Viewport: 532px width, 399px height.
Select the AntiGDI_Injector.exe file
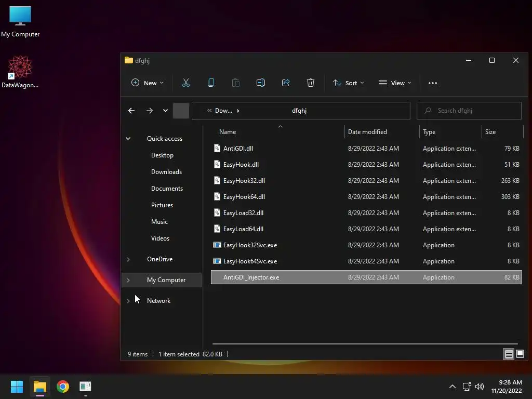(x=366, y=277)
